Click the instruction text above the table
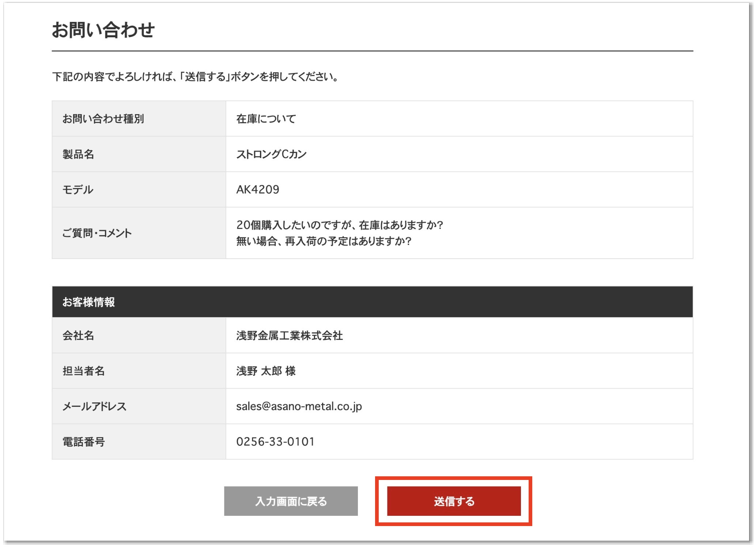 tap(195, 77)
